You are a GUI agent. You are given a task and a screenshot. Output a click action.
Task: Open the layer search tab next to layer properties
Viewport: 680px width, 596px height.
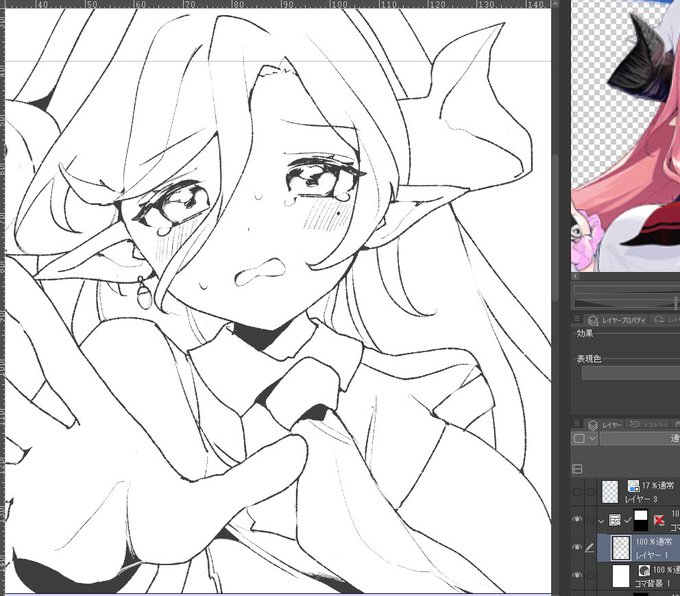[666, 320]
